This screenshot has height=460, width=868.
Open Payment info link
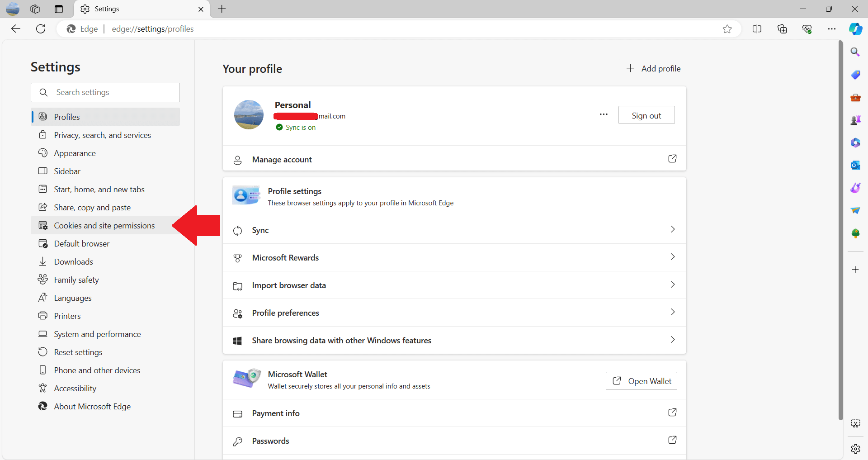pos(454,413)
